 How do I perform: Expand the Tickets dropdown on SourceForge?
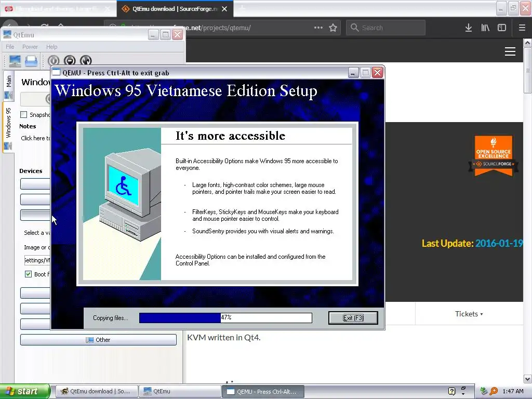tap(469, 314)
